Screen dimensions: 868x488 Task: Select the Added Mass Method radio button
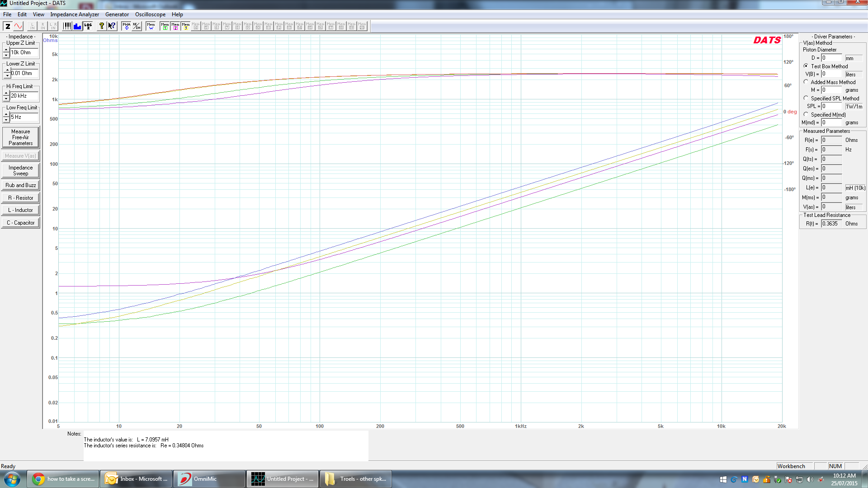coord(806,82)
